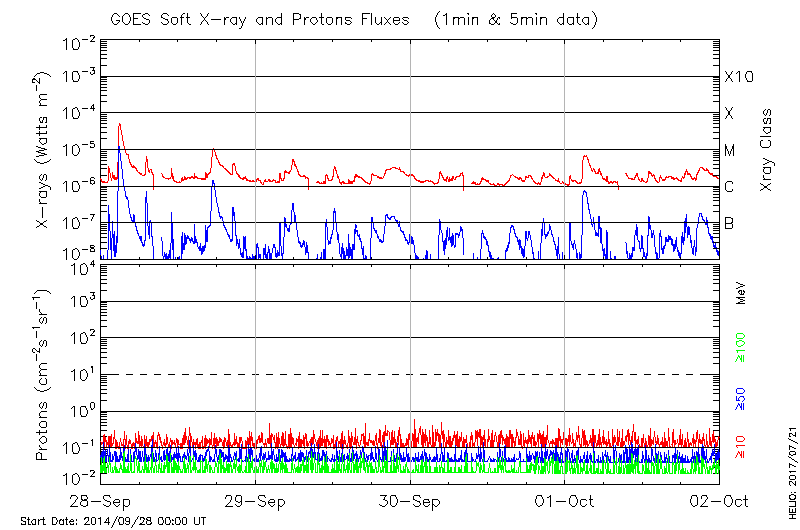The image size is (800, 530).
Task: Click the red ≥10 MeV legend label
Action: coord(741,445)
